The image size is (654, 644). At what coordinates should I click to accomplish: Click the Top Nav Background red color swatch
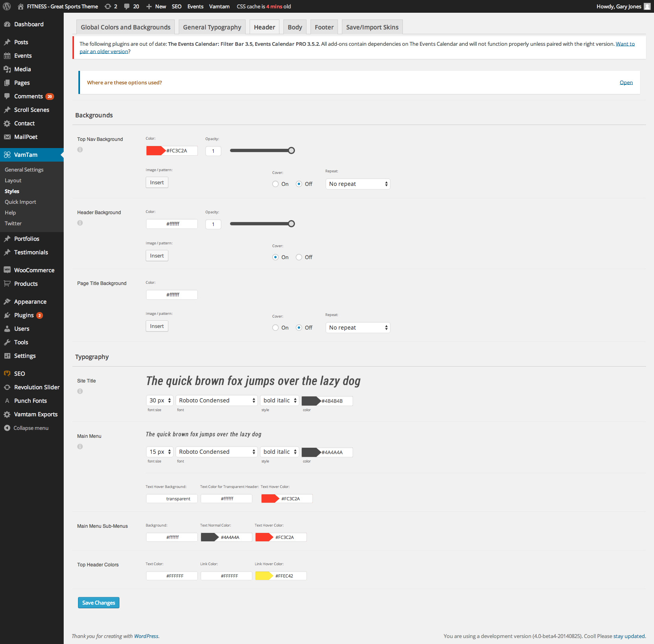click(x=156, y=150)
